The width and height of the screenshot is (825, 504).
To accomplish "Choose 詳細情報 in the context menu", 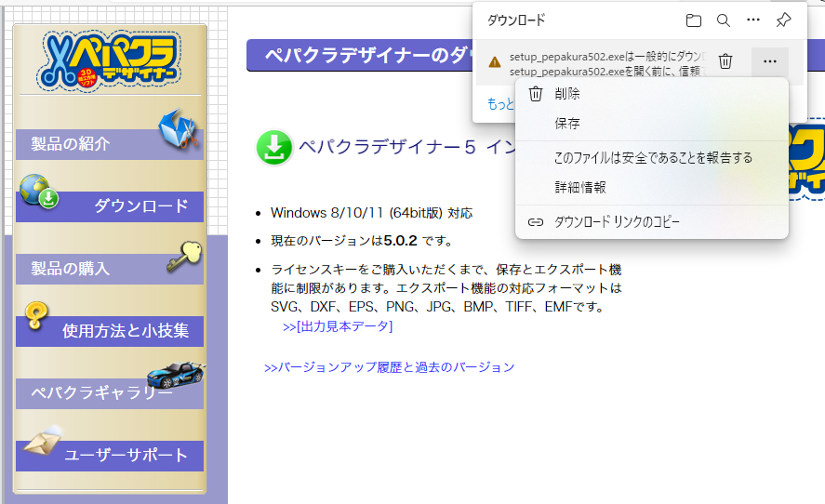I will click(652, 187).
